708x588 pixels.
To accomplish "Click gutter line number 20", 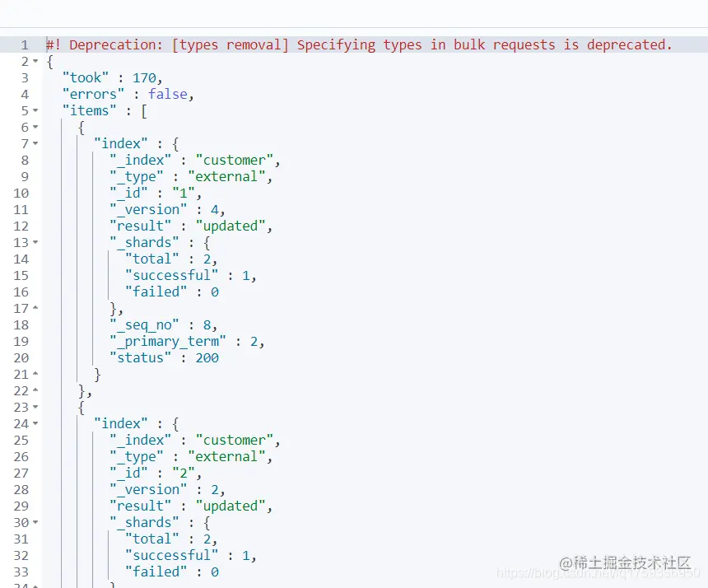I will (21, 357).
